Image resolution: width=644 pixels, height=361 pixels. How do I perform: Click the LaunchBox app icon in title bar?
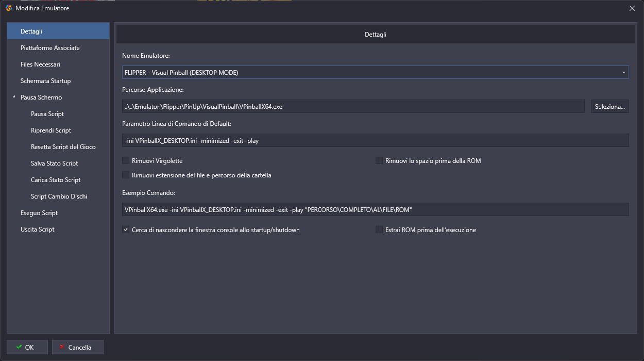pyautogui.click(x=8, y=8)
